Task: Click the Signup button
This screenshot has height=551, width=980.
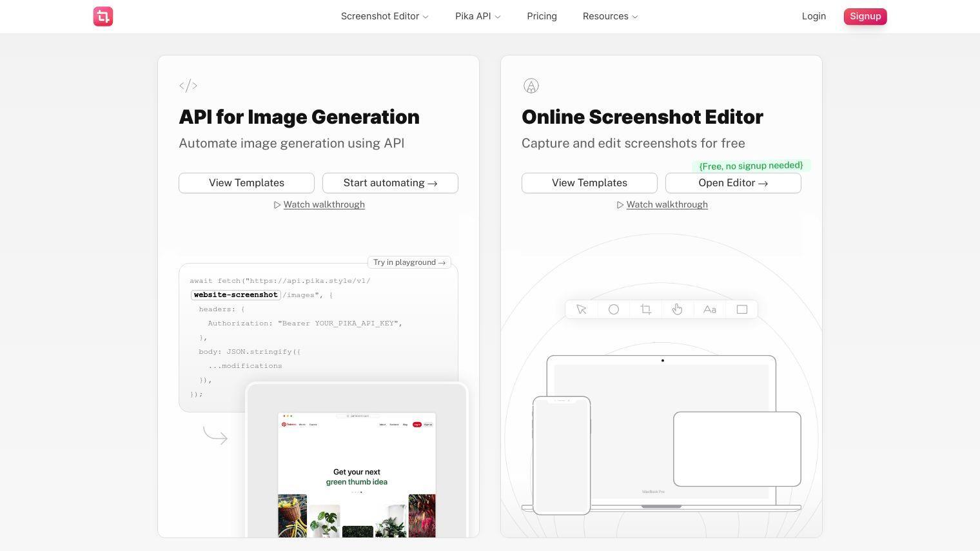Action: pos(865,17)
